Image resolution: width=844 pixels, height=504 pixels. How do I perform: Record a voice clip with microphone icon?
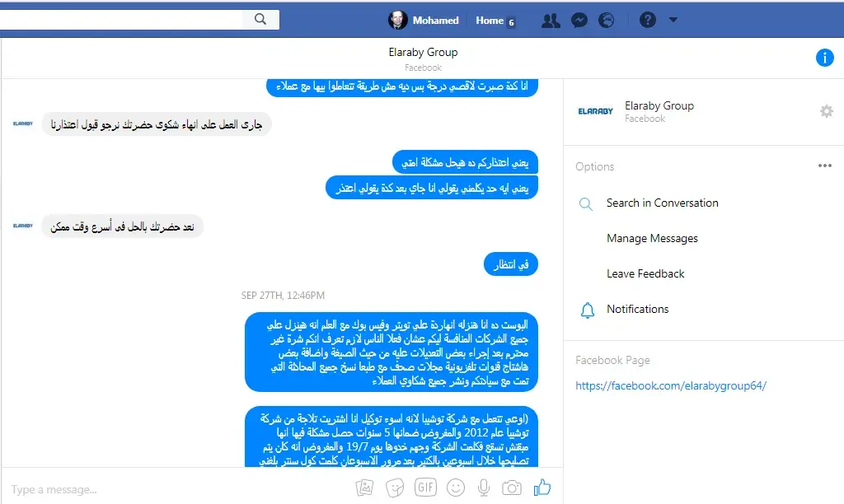484,488
